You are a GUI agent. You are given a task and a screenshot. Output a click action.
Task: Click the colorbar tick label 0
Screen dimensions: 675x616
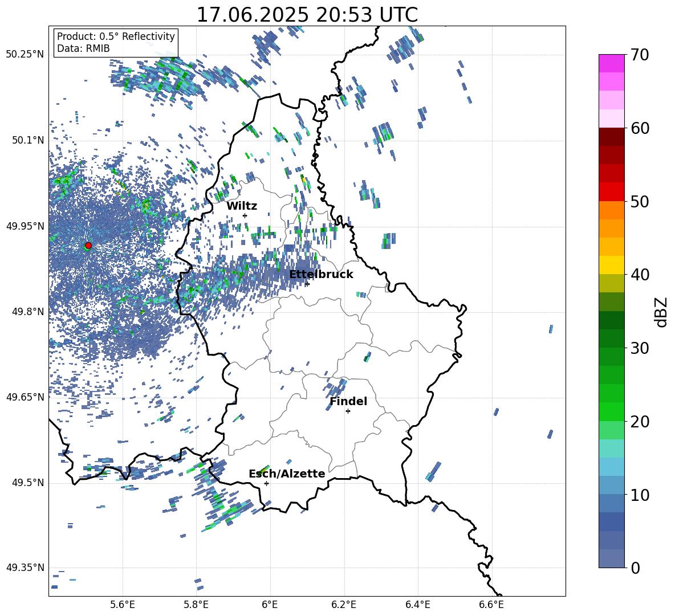(x=635, y=568)
